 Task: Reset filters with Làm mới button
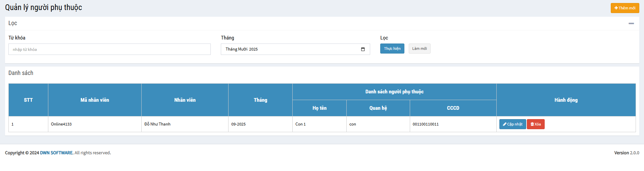[x=419, y=49]
